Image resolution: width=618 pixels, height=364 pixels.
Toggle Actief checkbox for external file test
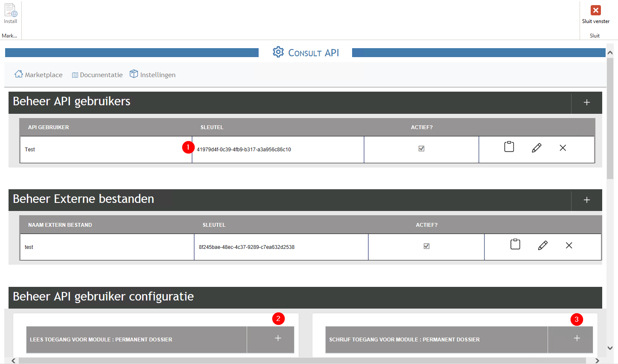coord(426,246)
